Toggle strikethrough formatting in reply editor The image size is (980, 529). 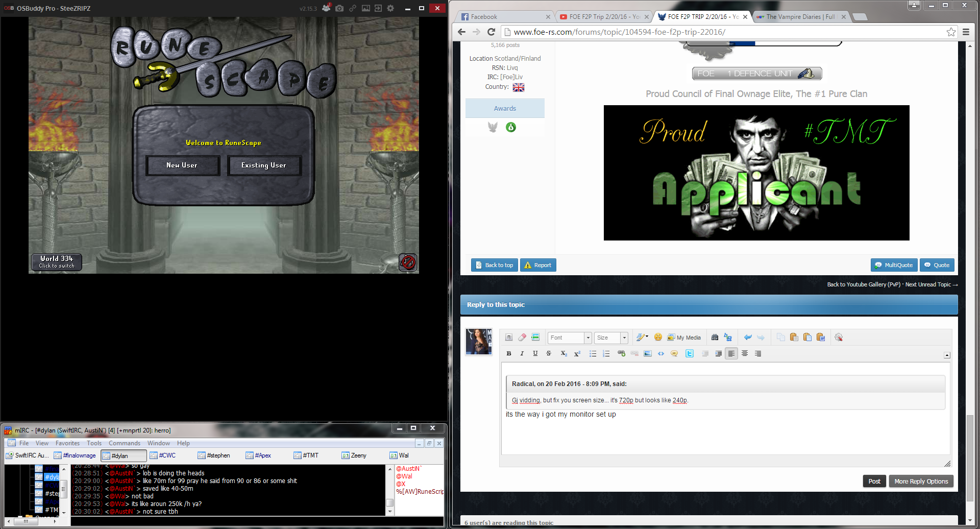(549, 353)
